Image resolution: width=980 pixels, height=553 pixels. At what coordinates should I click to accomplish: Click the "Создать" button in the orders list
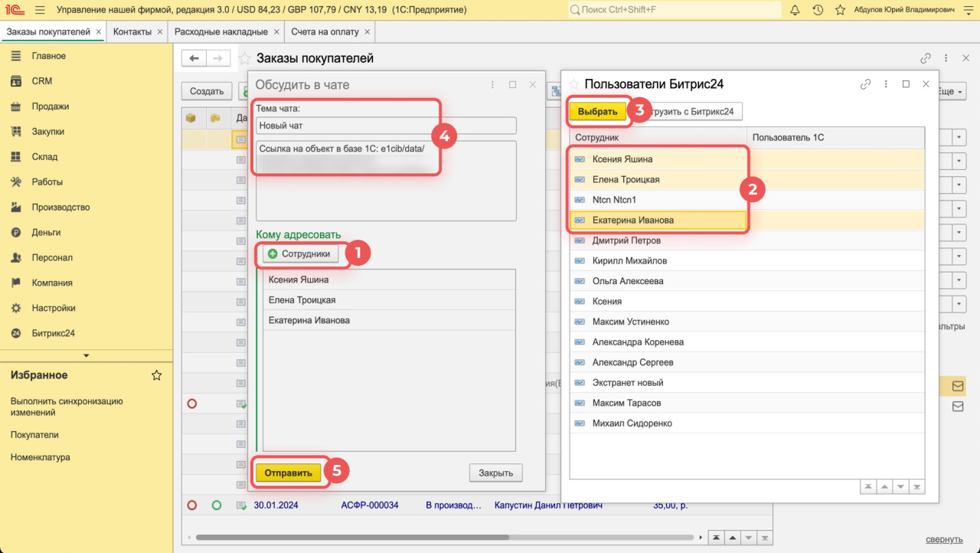tap(207, 91)
